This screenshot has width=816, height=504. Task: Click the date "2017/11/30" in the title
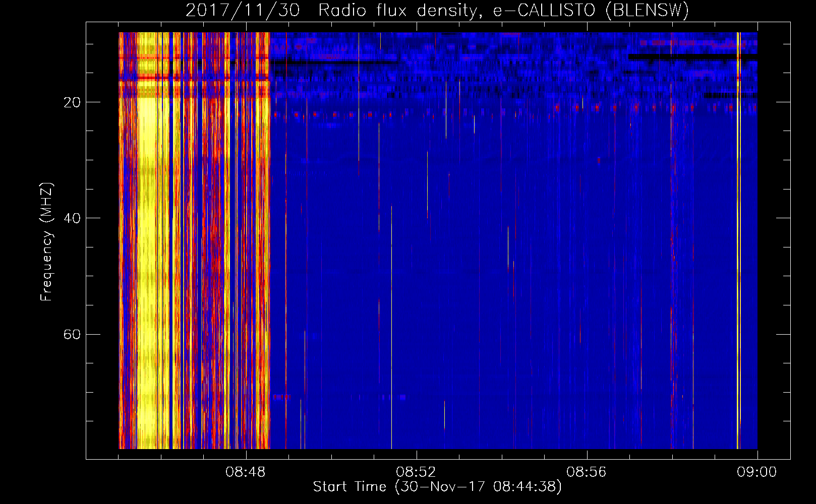(x=243, y=11)
